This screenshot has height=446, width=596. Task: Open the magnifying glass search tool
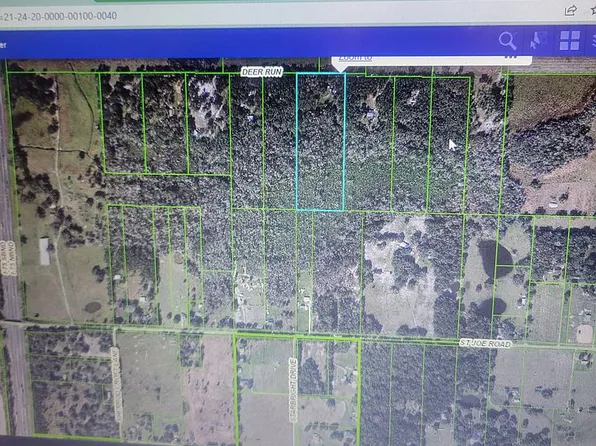point(507,41)
